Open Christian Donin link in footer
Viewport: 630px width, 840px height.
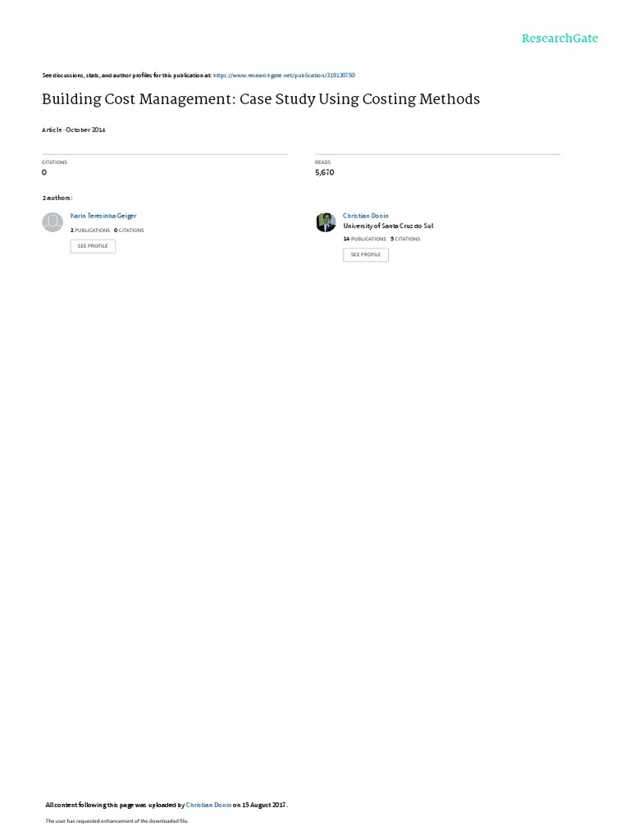[x=208, y=806]
